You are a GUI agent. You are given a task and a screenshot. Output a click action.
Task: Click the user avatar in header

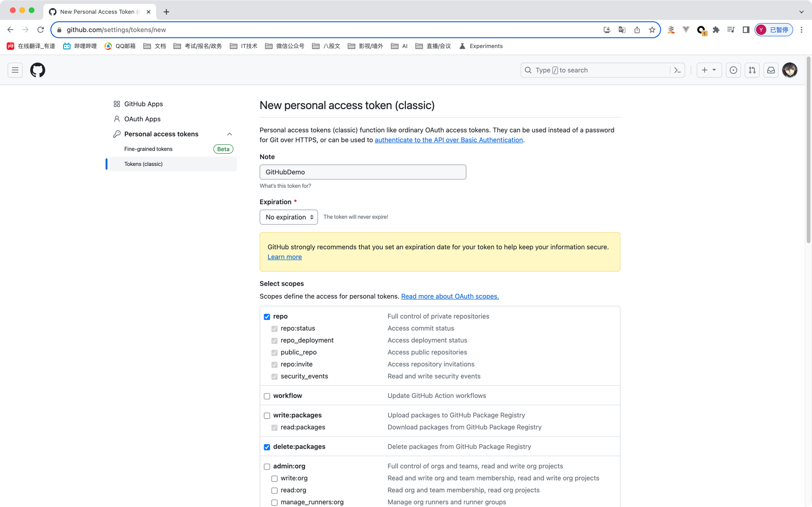click(x=789, y=70)
